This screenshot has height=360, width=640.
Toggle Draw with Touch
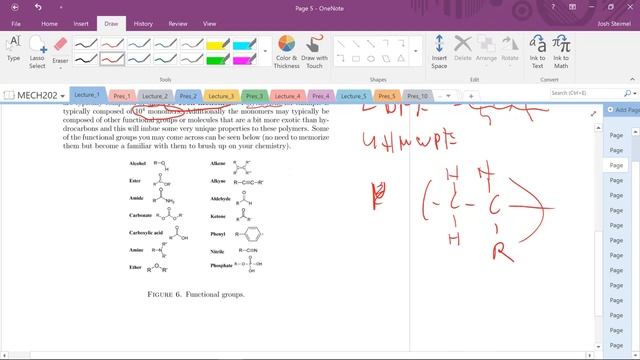314,52
